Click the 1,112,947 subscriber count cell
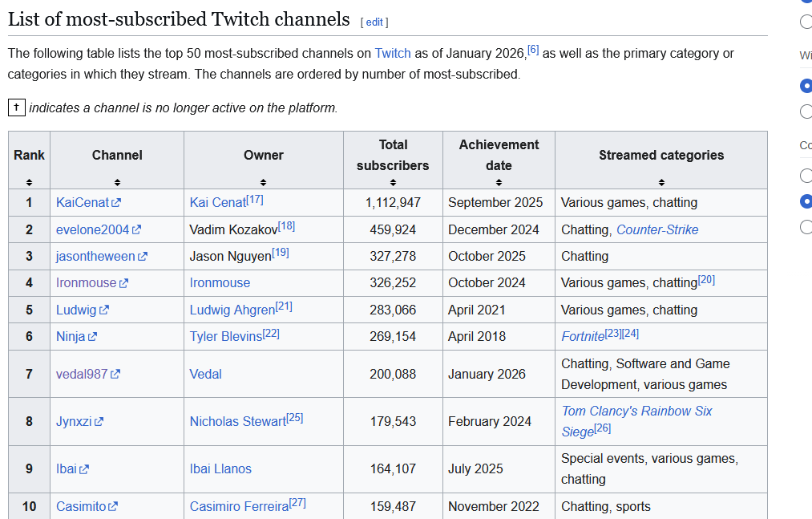 coord(393,203)
